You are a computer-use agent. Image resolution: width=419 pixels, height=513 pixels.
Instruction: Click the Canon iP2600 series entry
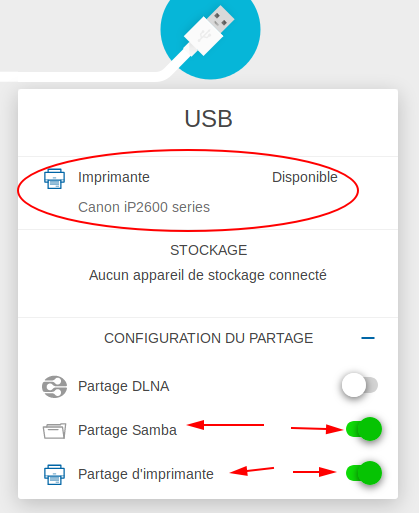coord(144,207)
